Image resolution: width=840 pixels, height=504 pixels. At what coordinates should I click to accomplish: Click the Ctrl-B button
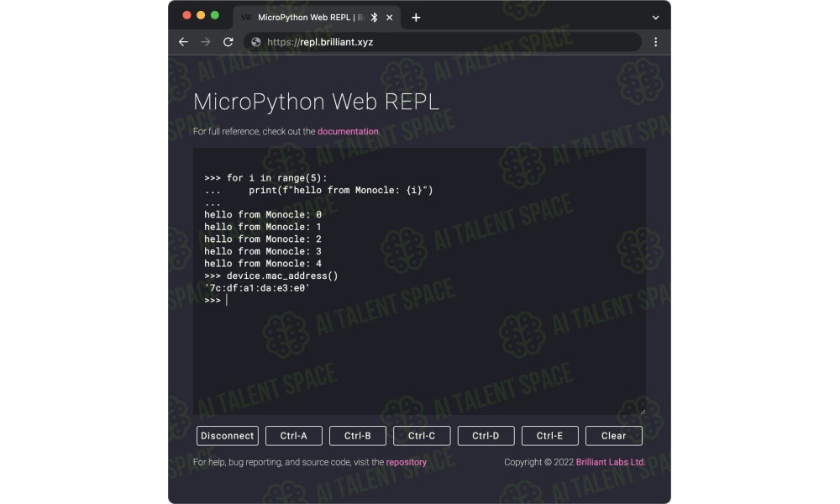[x=357, y=436]
